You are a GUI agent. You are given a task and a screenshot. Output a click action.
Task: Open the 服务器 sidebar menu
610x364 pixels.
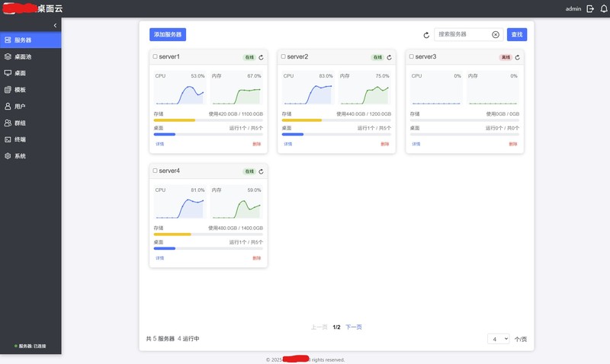coord(30,40)
